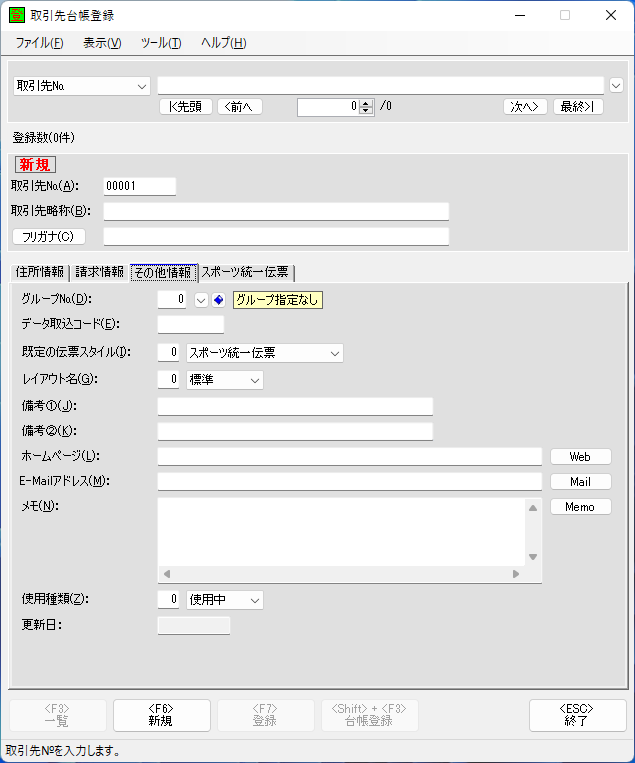This screenshot has width=635, height=763.
Task: Decrement the record number spinner
Action: [x=366, y=110]
